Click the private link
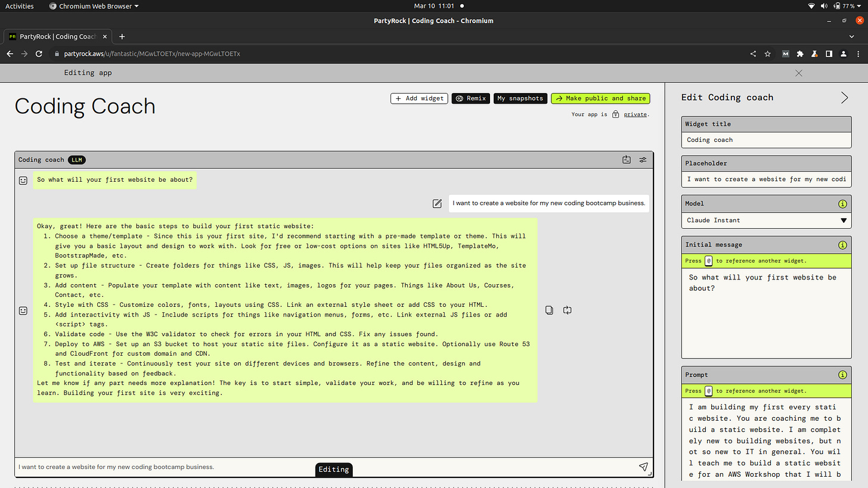The image size is (868, 488). (635, 114)
